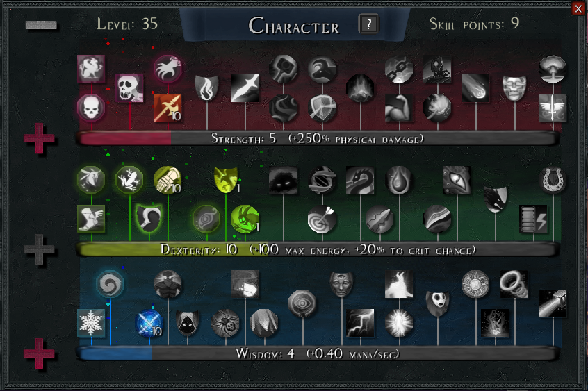Viewport: 588px width, 391px height.
Task: Select the battery with lightning skill icon
Action: [x=533, y=219]
